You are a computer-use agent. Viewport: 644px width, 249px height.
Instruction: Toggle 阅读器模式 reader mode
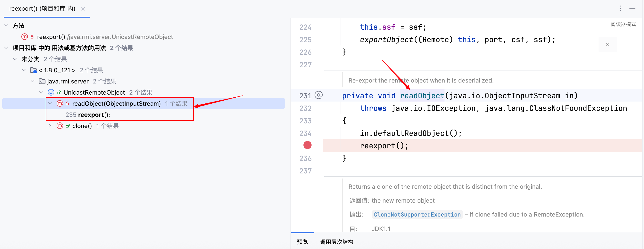(x=623, y=24)
